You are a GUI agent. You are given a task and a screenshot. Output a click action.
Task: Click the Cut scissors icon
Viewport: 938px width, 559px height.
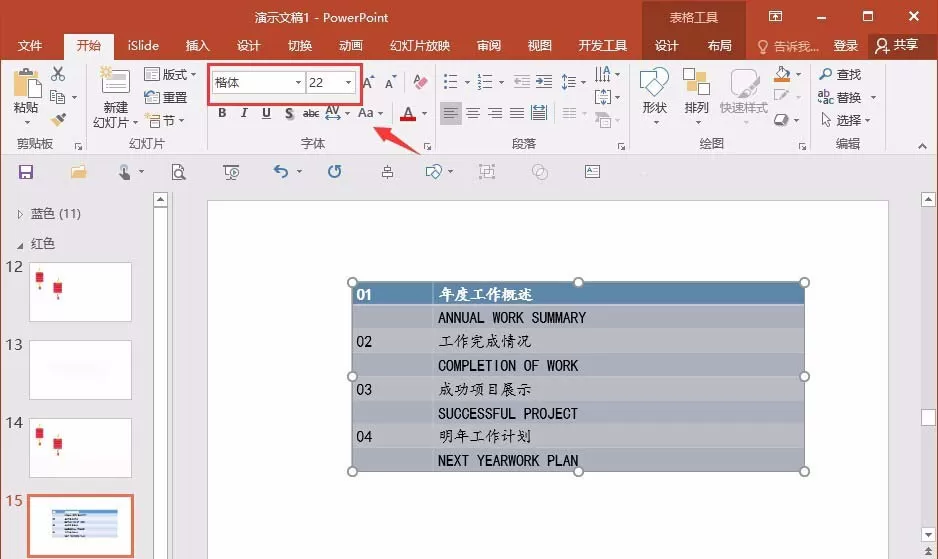[58, 74]
